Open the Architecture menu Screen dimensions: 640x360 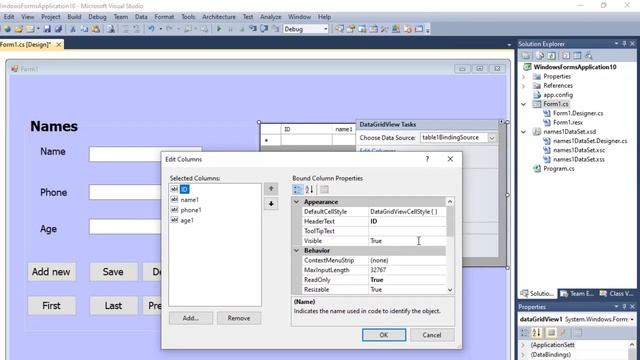[x=219, y=17]
